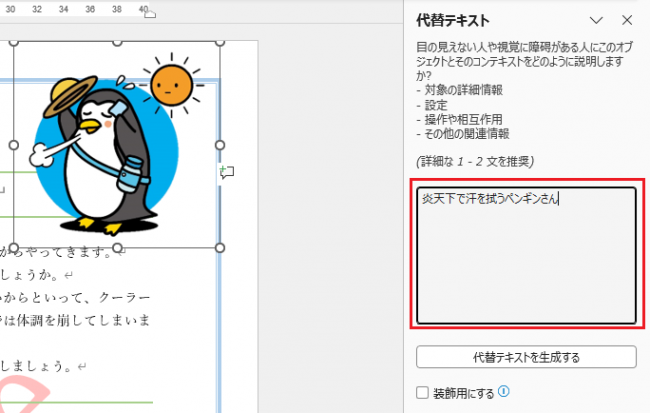Open the alt text pane options chevron
Viewport: 650px width, 413px height.
tap(597, 20)
